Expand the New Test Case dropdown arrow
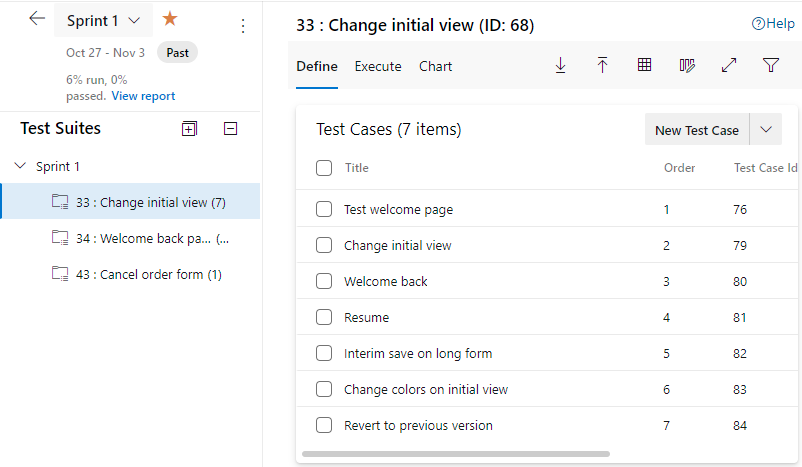 pyautogui.click(x=766, y=130)
